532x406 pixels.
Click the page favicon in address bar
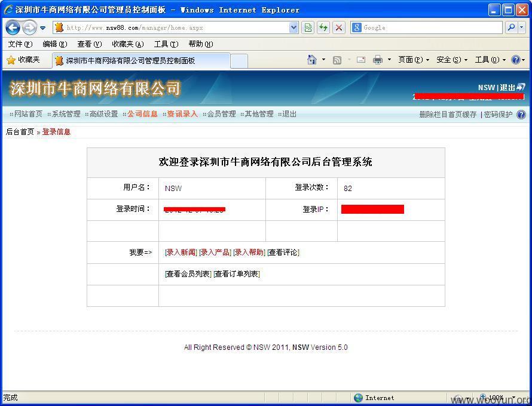59,27
